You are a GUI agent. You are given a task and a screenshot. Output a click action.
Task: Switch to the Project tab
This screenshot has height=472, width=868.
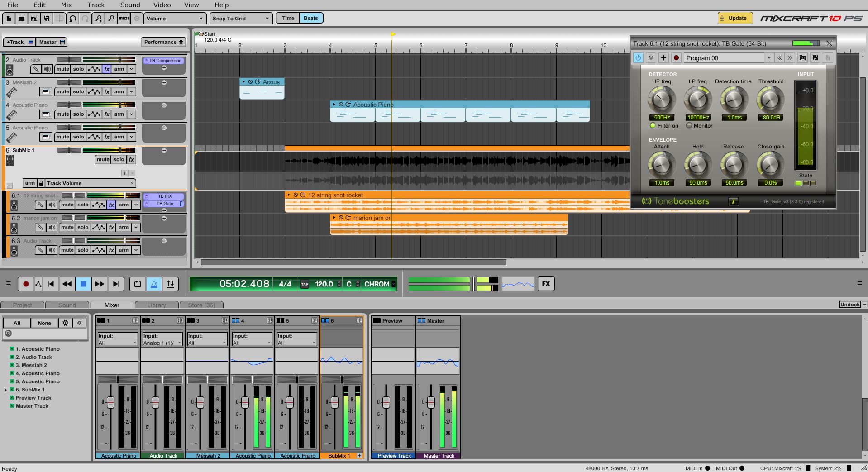tap(22, 305)
